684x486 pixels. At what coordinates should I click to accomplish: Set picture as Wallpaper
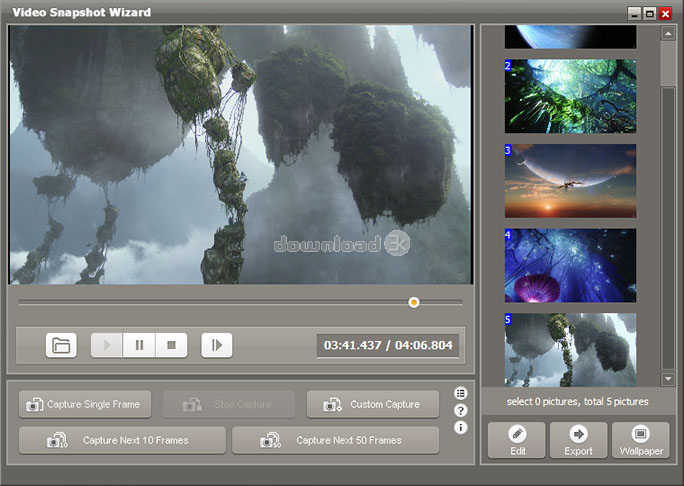click(641, 440)
